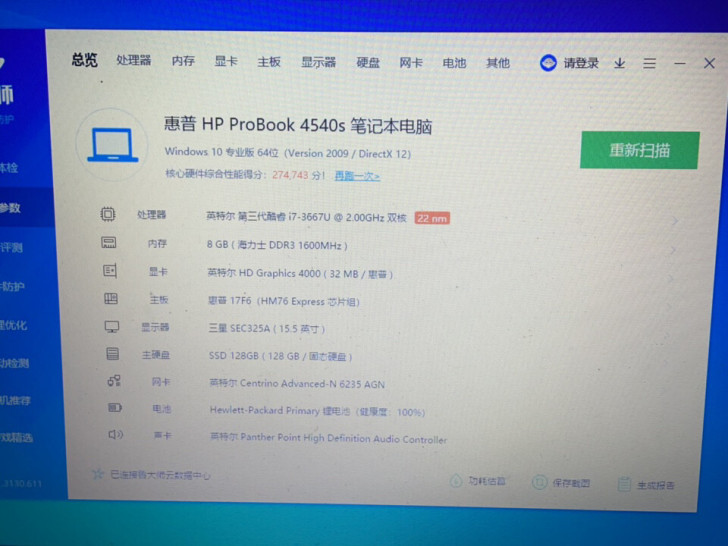Select the 其他 tab
This screenshot has width=728, height=546.
tap(498, 63)
